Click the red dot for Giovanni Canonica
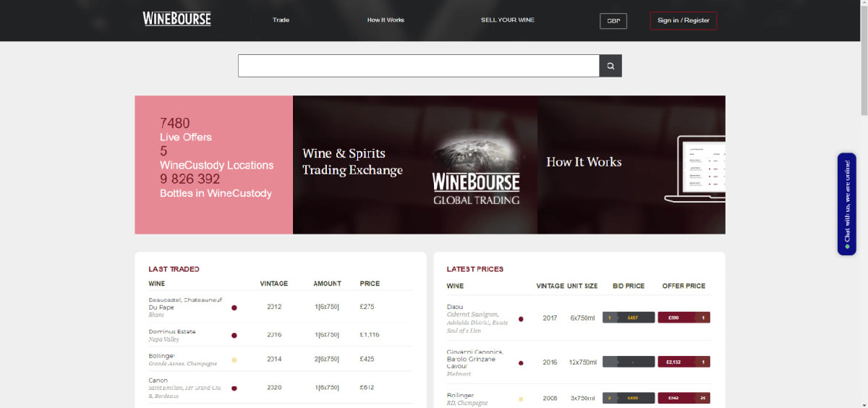The image size is (868, 408). point(521,362)
